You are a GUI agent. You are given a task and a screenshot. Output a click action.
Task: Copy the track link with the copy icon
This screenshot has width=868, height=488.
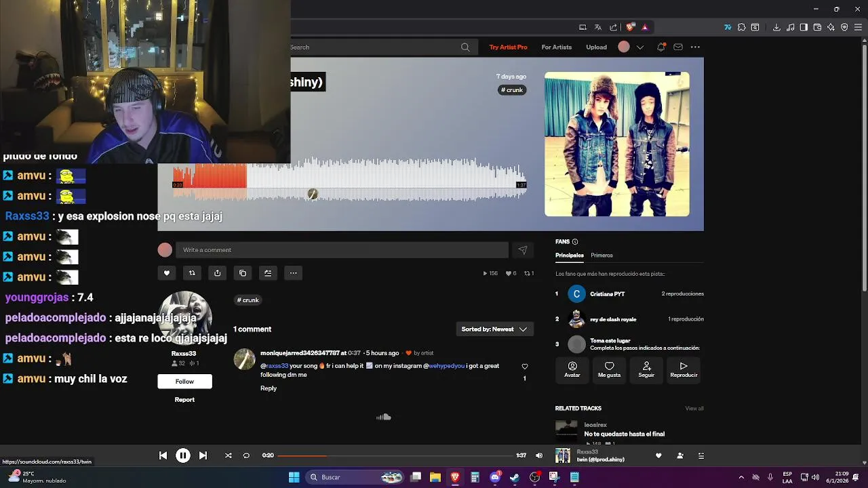coord(243,273)
